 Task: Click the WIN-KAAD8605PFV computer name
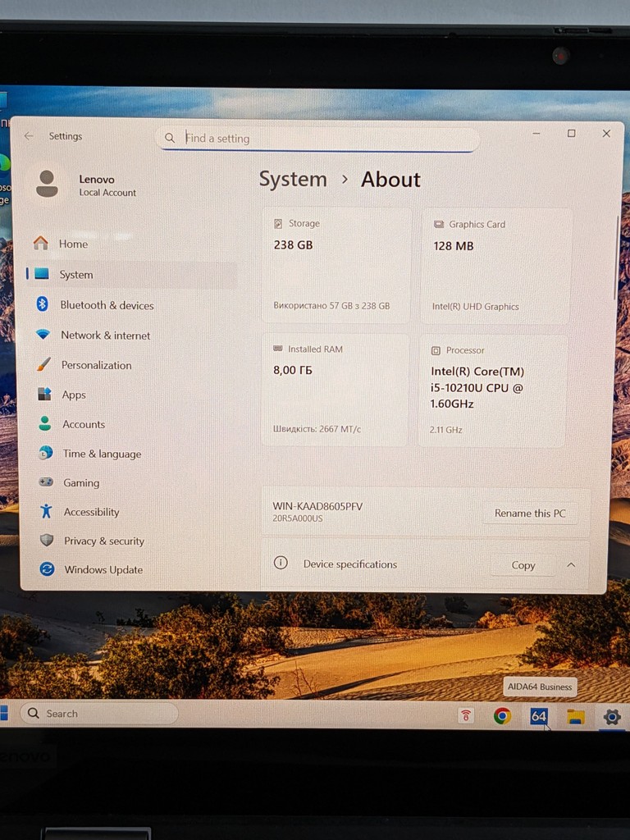point(317,505)
